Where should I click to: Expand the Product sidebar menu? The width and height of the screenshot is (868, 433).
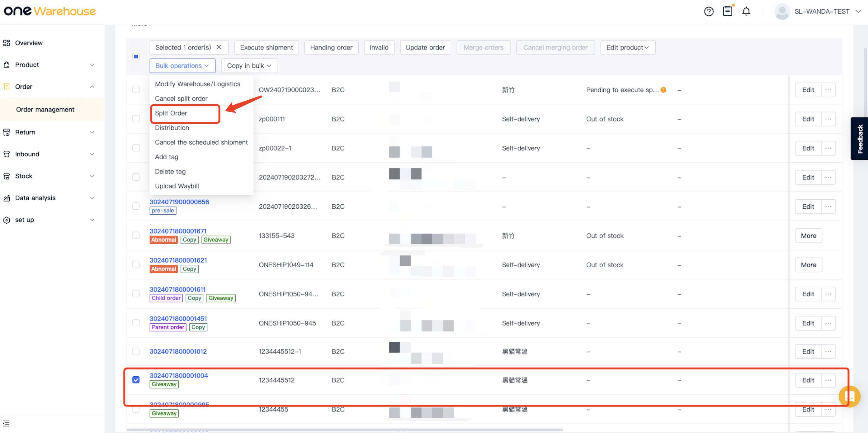(92, 65)
